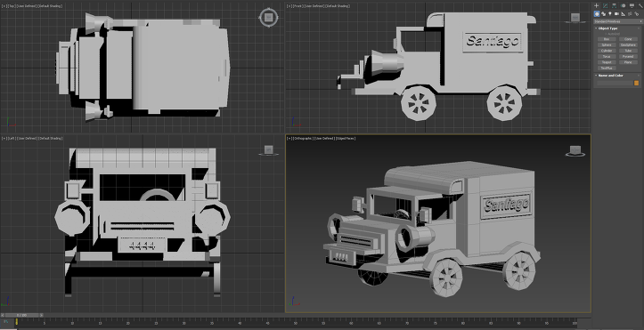Select the front wheel in the Front viewport

(419, 103)
